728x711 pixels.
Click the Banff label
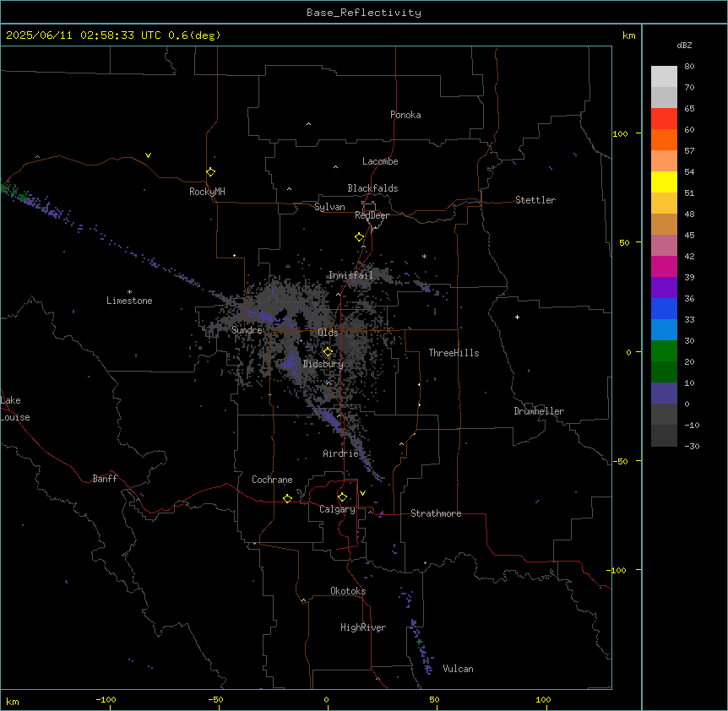coord(105,479)
